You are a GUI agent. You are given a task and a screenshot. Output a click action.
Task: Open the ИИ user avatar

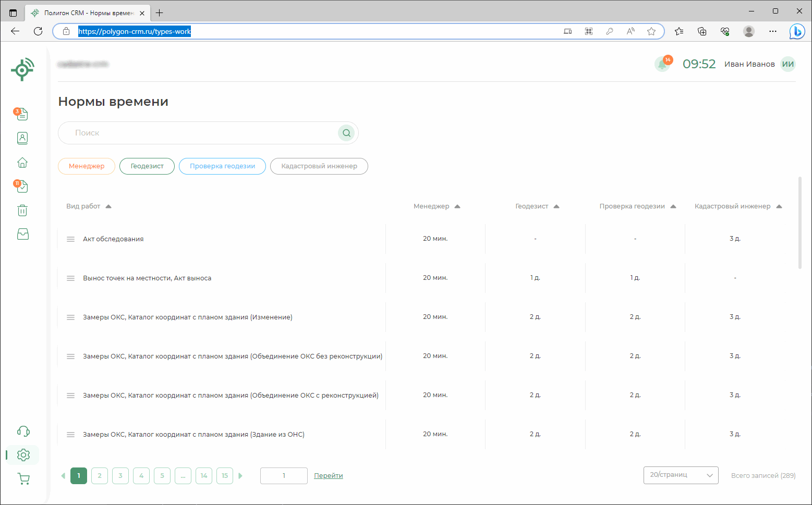(788, 64)
